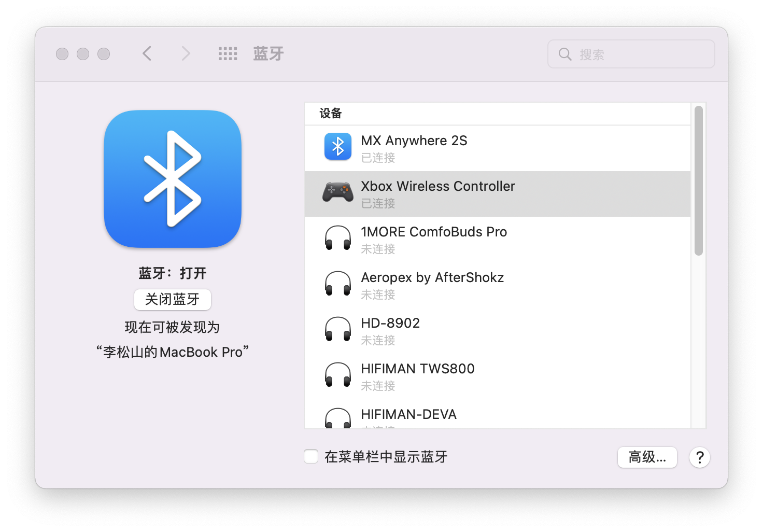Click the large Bluetooth logo icon

pos(173,179)
